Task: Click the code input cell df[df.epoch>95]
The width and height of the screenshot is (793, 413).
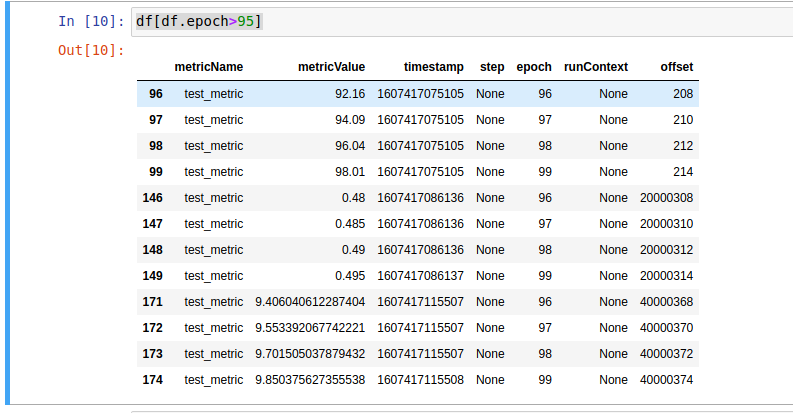Action: coord(462,22)
